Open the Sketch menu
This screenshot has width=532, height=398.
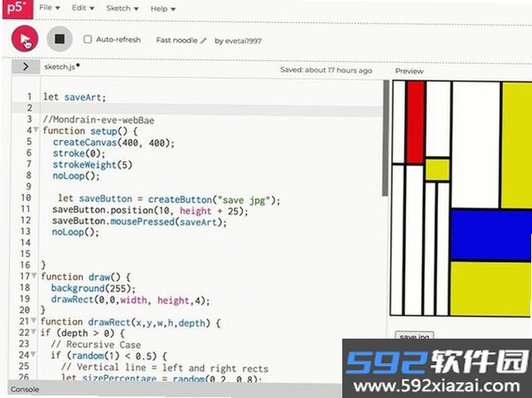[122, 8]
